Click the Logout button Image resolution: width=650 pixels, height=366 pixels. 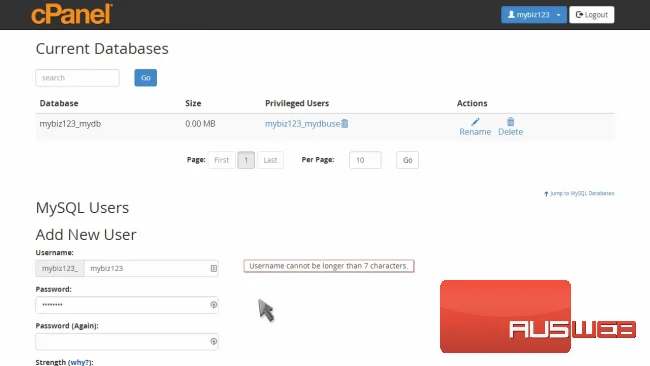592,15
